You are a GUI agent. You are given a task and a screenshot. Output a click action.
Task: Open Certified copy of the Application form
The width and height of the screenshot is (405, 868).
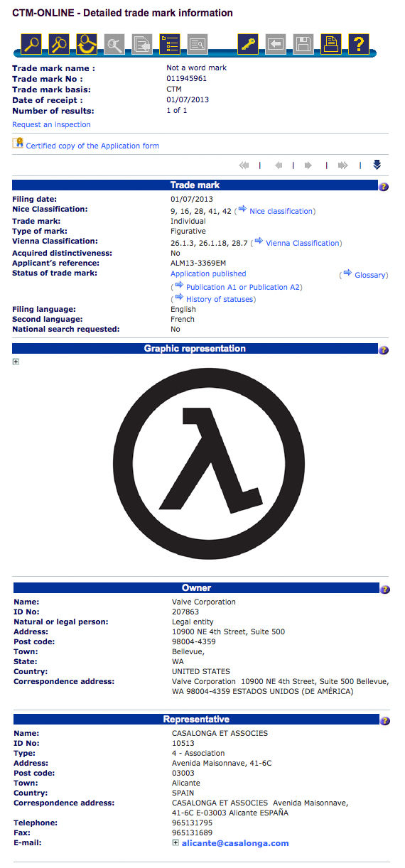[x=92, y=146]
